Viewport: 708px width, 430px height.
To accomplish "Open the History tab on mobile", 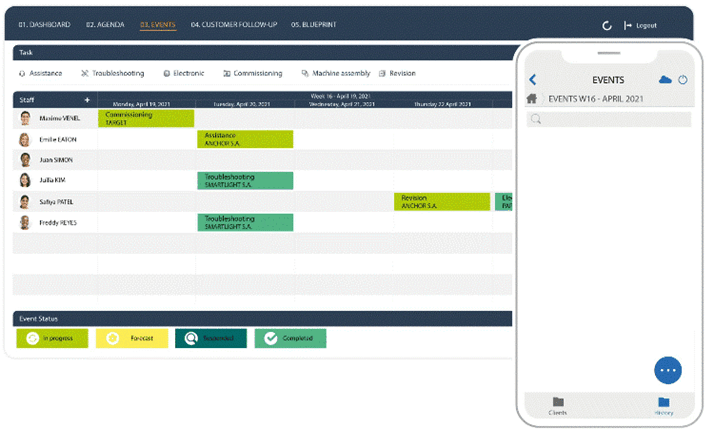I will [664, 405].
